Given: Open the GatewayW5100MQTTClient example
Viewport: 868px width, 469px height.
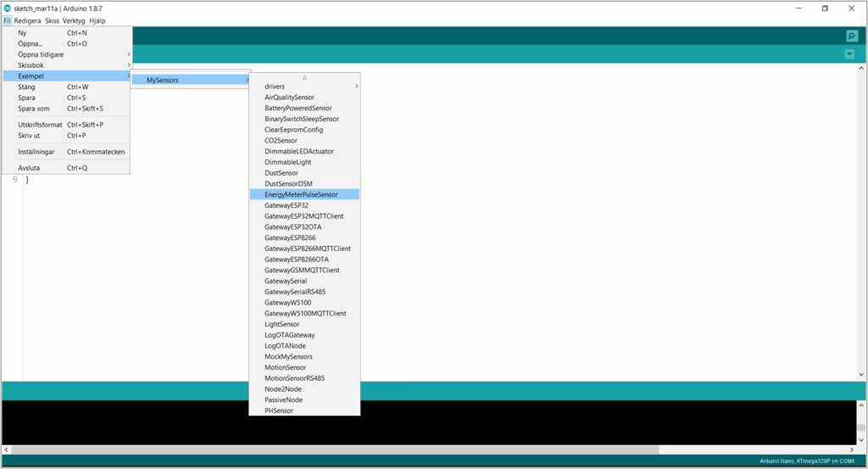Looking at the screenshot, I should pos(304,313).
